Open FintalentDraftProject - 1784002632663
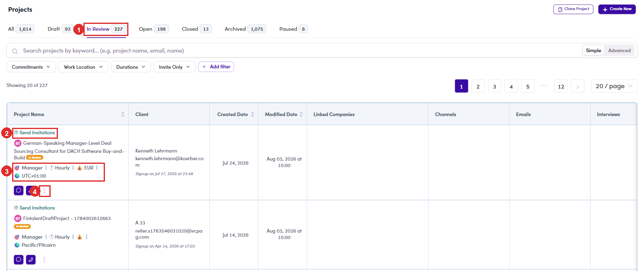 click(x=67, y=218)
